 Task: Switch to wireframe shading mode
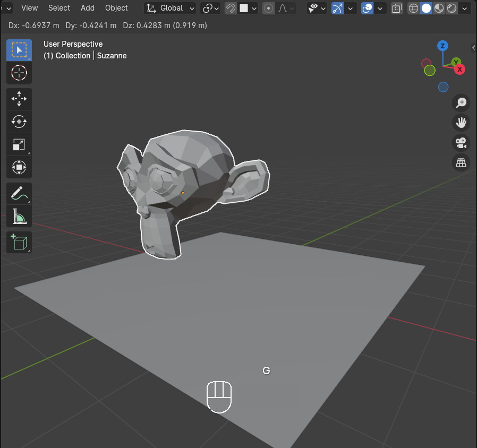click(x=413, y=8)
